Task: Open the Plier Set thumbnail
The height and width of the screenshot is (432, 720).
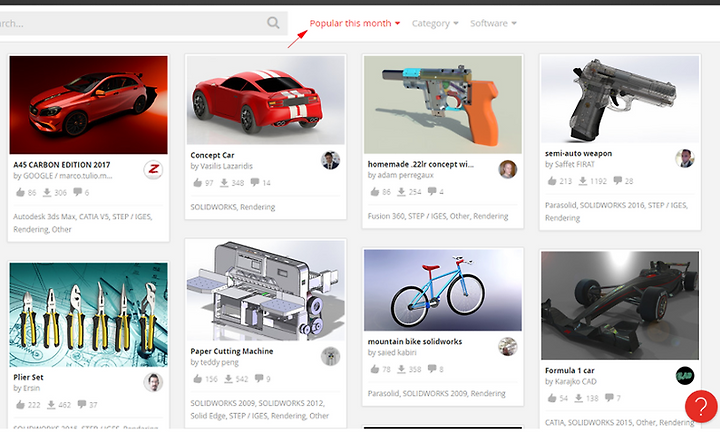Action: pyautogui.click(x=89, y=315)
